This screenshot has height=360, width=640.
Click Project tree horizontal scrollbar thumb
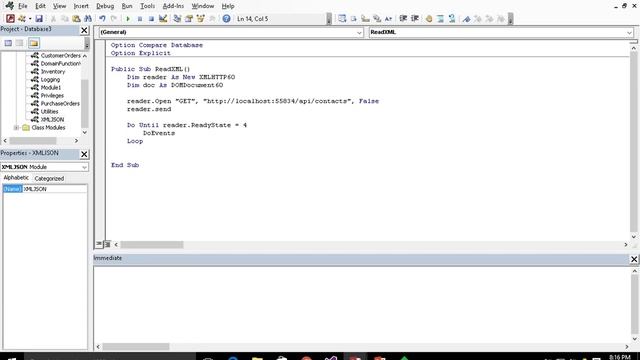(x=33, y=141)
